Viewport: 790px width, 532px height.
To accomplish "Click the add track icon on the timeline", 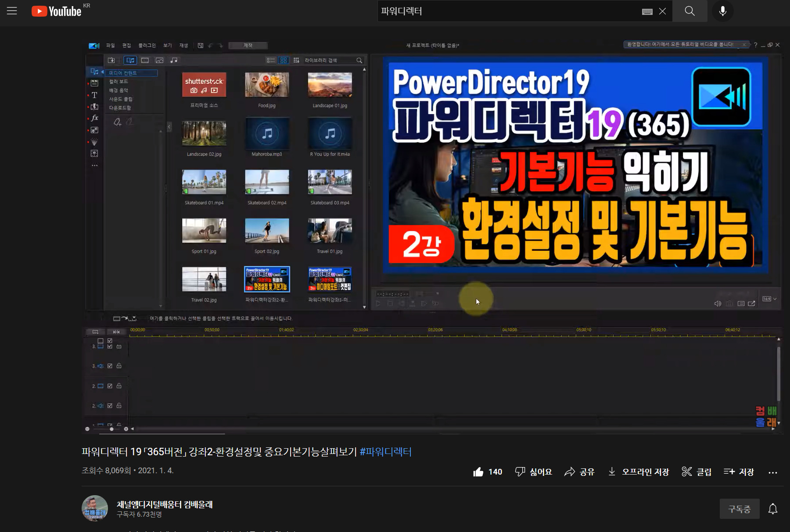I will pos(96,332).
